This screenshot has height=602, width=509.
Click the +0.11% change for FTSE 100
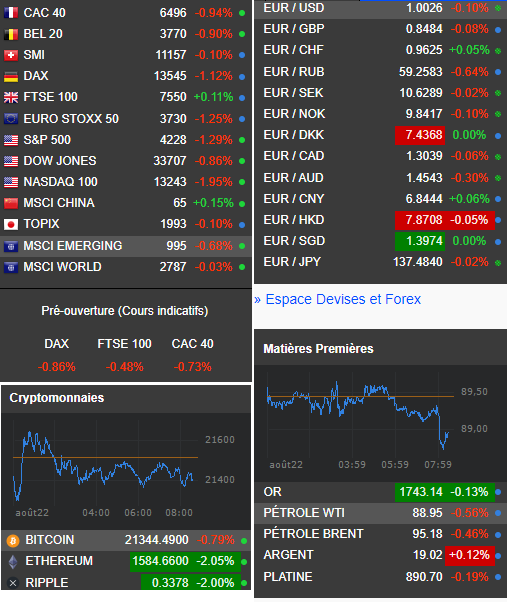point(213,97)
